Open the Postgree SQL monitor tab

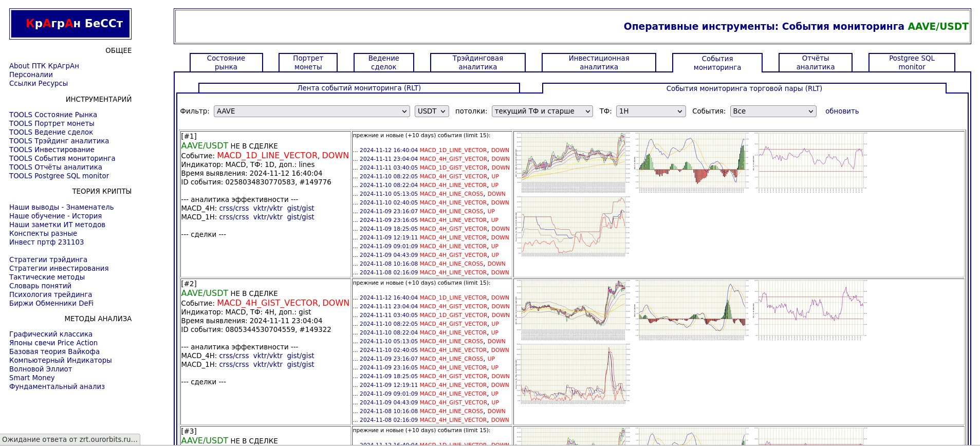click(x=912, y=63)
